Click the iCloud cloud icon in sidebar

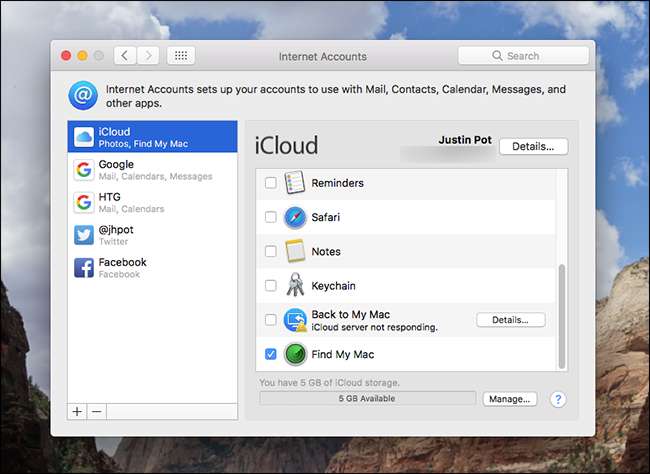tap(84, 137)
